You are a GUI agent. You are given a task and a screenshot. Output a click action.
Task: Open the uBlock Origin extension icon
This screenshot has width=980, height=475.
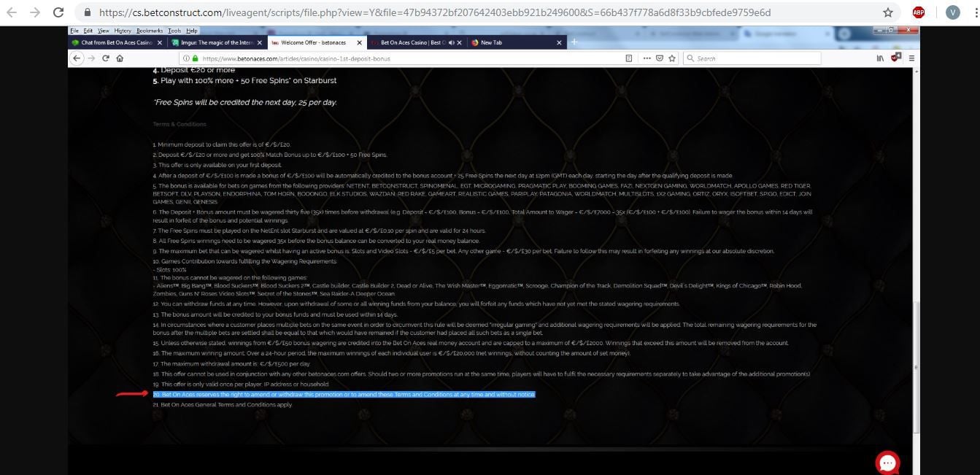pos(897,58)
